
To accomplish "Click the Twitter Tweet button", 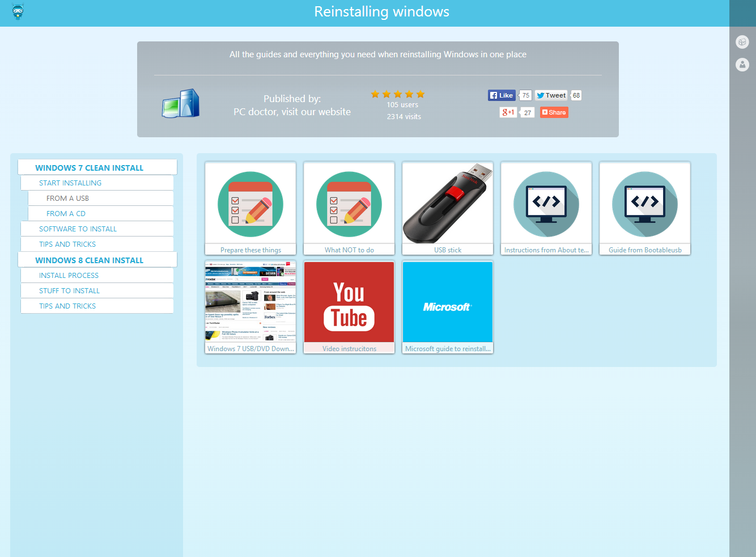I will pyautogui.click(x=551, y=95).
